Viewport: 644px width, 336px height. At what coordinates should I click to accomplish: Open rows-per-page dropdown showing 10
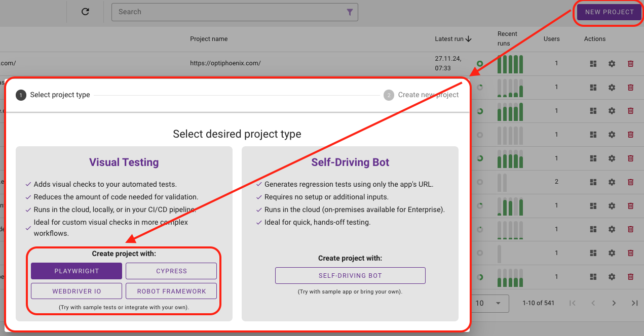click(490, 303)
